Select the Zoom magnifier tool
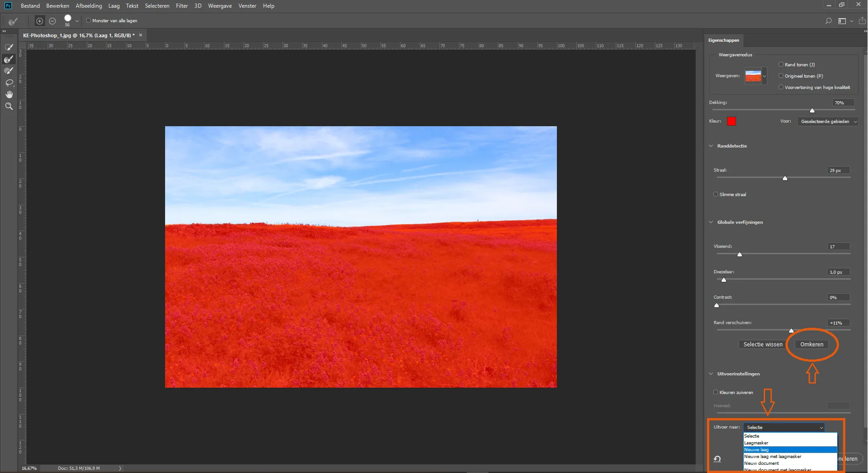The width and height of the screenshot is (868, 473). point(9,106)
